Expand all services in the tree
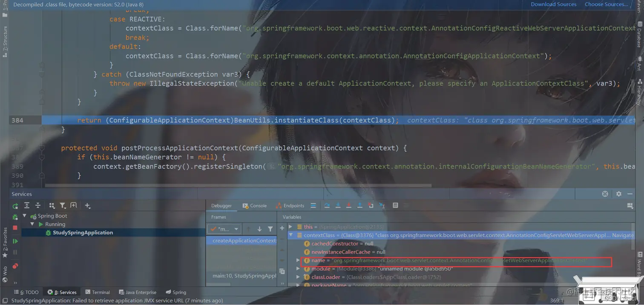The image size is (644, 305). click(27, 205)
